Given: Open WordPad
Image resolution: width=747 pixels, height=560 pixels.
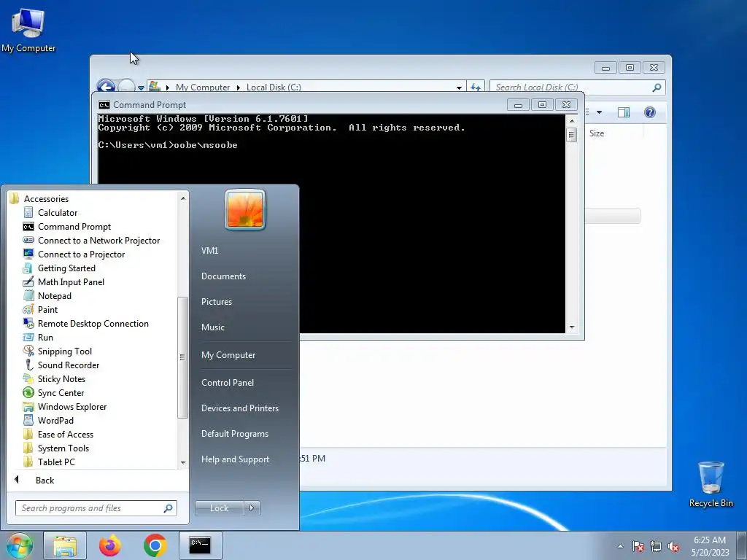Looking at the screenshot, I should click(55, 420).
